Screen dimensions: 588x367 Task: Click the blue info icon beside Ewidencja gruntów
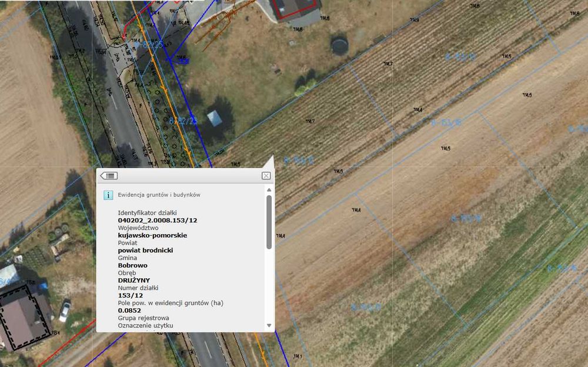click(x=108, y=195)
